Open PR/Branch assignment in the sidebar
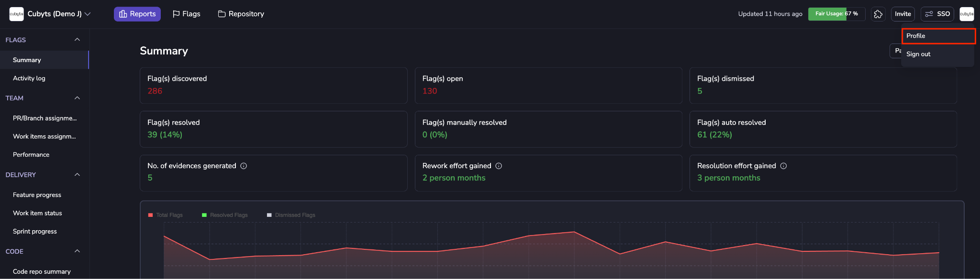 click(45, 118)
